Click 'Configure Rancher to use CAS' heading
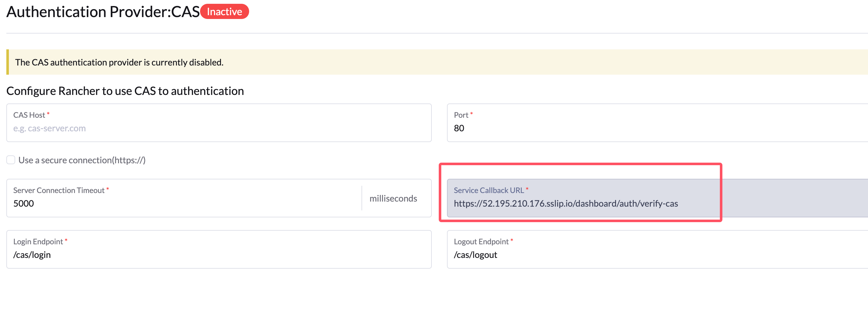868x312 pixels. (125, 91)
